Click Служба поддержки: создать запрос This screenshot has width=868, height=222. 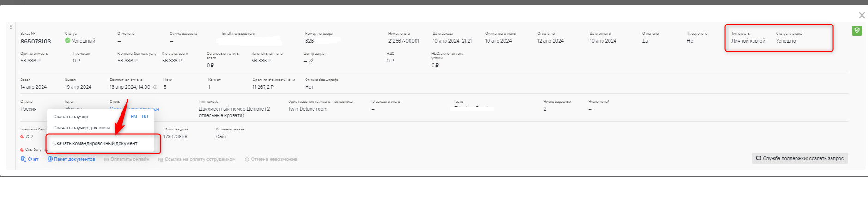[x=800, y=158]
